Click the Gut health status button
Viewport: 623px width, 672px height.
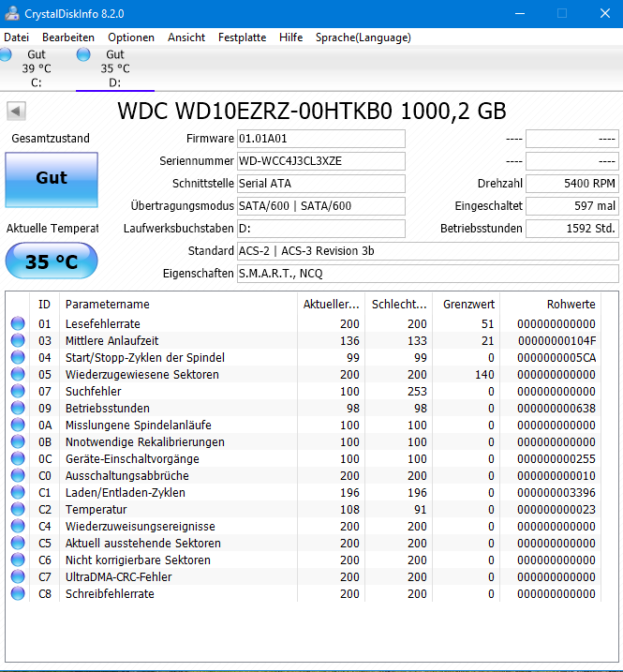[x=52, y=180]
